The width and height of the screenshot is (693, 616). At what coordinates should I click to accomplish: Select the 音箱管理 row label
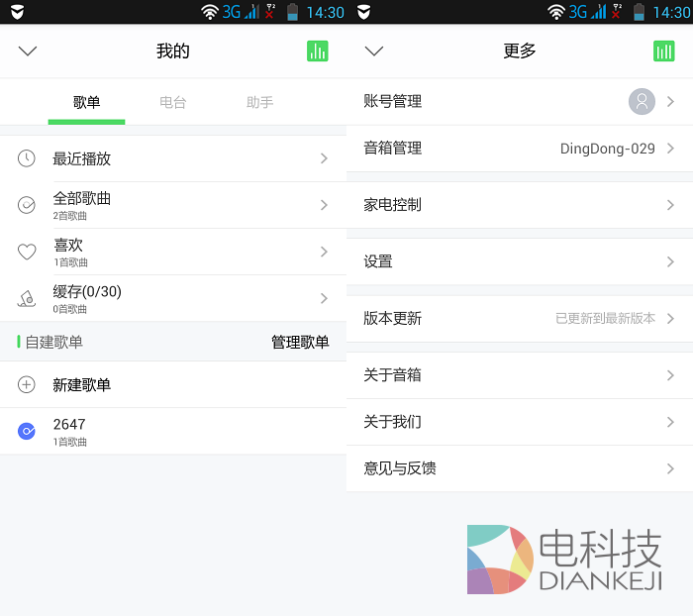tap(392, 149)
